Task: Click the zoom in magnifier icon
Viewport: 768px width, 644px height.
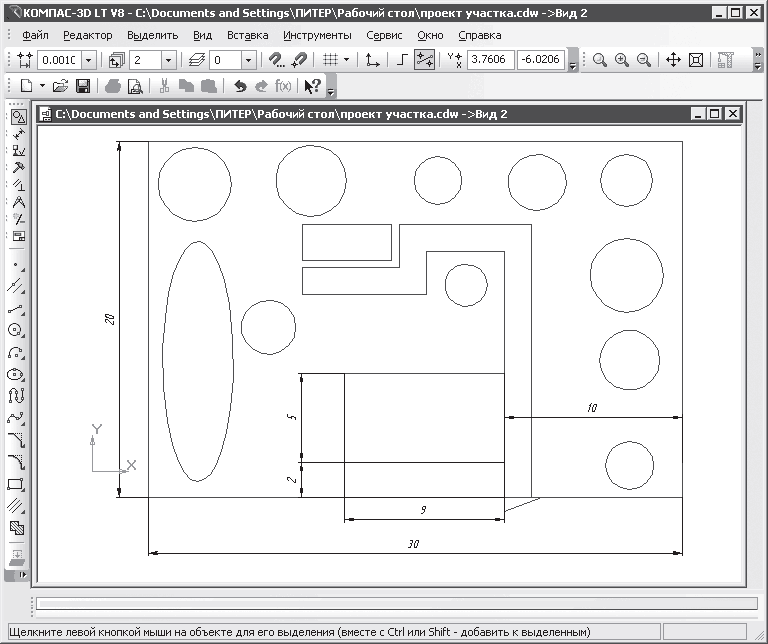Action: pyautogui.click(x=622, y=60)
